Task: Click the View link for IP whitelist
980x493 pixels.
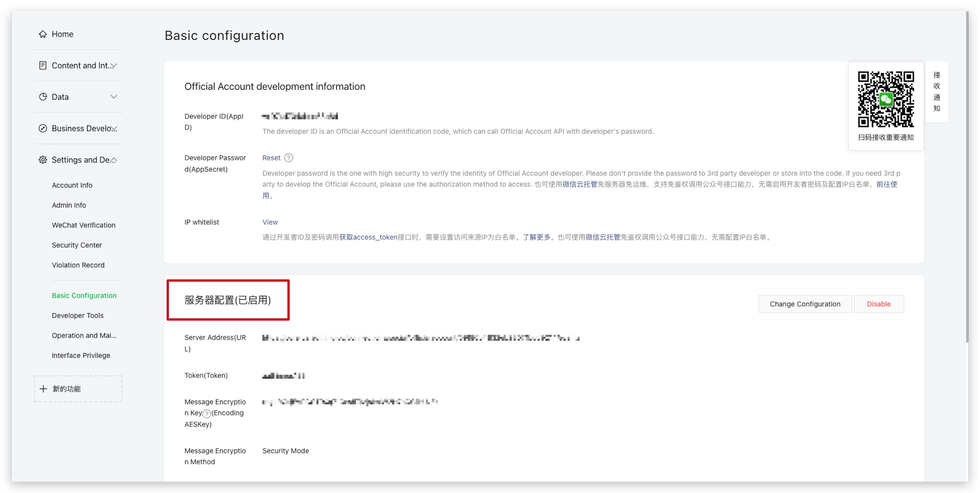Action: [x=270, y=222]
